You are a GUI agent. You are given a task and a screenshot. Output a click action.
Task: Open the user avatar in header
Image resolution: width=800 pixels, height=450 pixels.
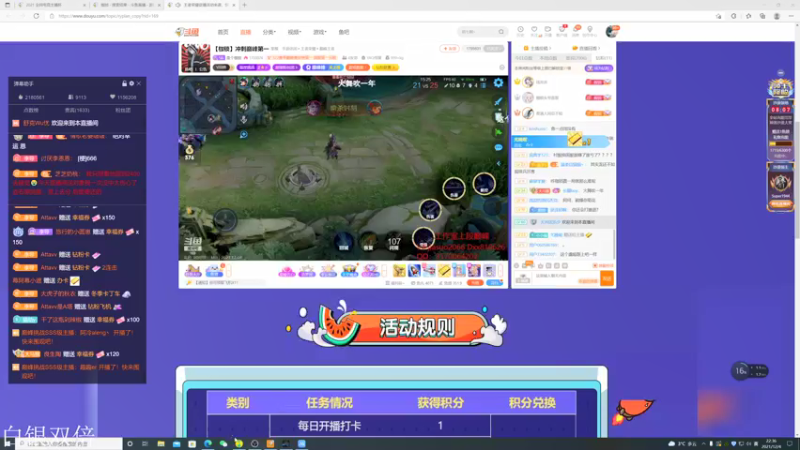pyautogui.click(x=611, y=32)
